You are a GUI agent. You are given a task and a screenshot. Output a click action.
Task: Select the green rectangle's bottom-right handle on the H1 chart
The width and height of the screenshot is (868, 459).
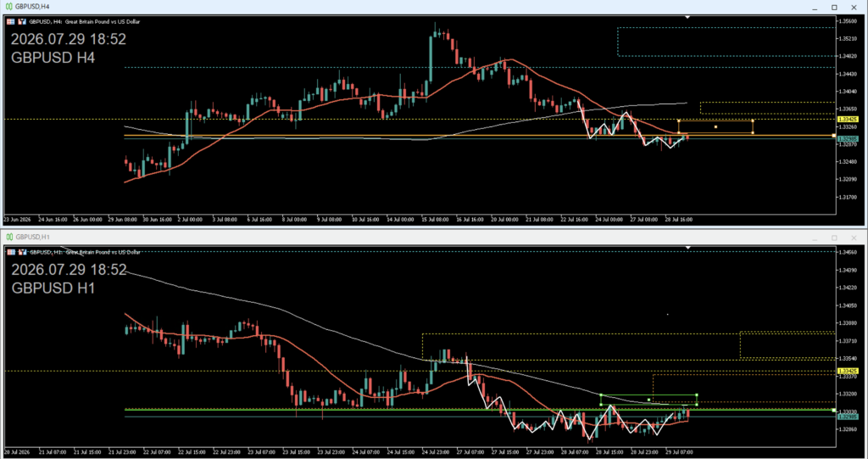point(697,405)
